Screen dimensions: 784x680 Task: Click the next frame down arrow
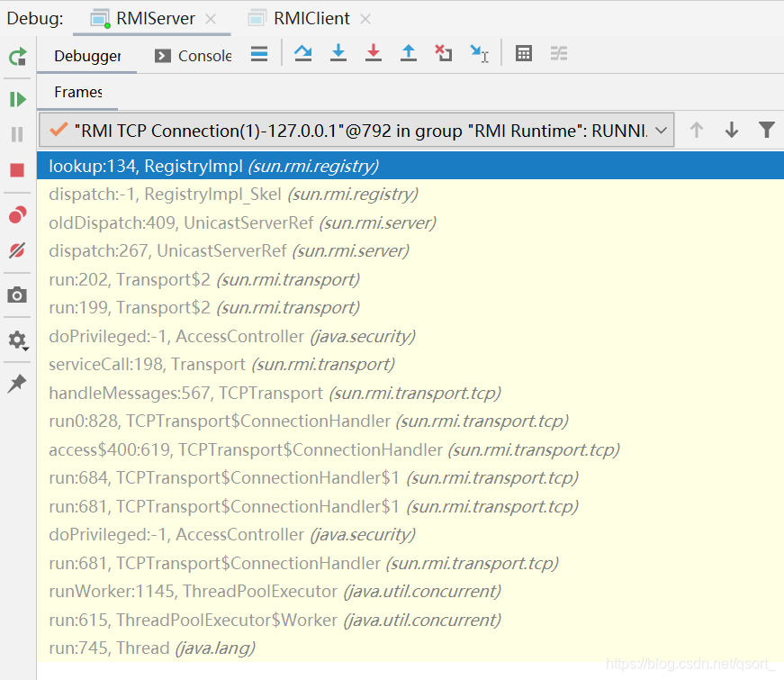coord(732,130)
